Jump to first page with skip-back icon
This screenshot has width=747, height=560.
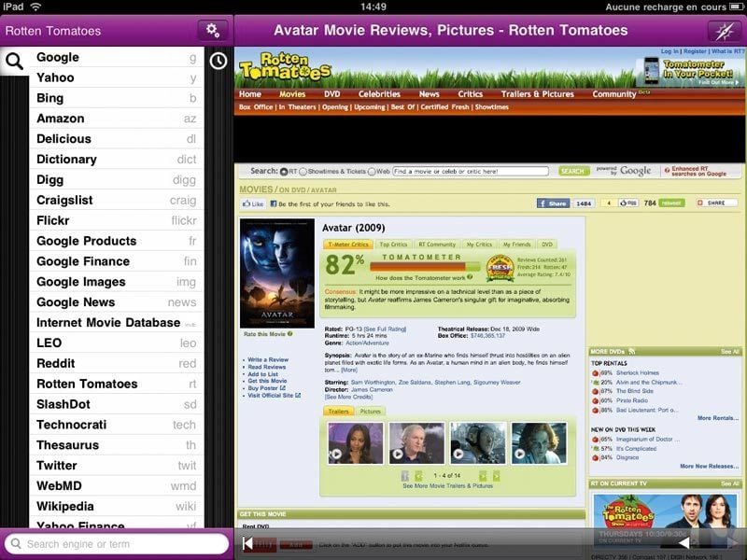247,542
